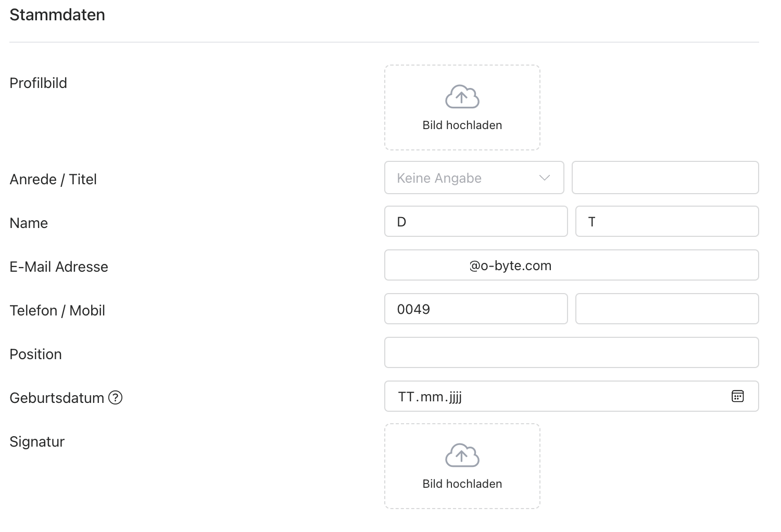Click the Geburtsdatum help question mark icon

point(115,398)
